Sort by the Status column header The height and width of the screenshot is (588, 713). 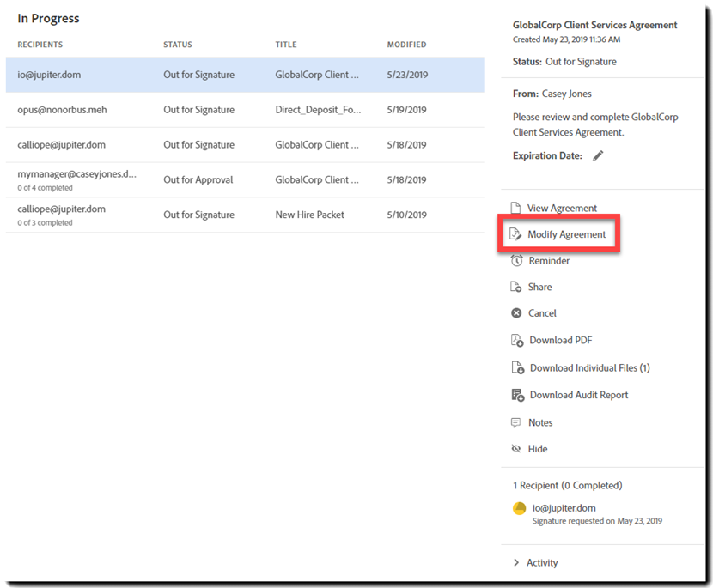pyautogui.click(x=178, y=45)
